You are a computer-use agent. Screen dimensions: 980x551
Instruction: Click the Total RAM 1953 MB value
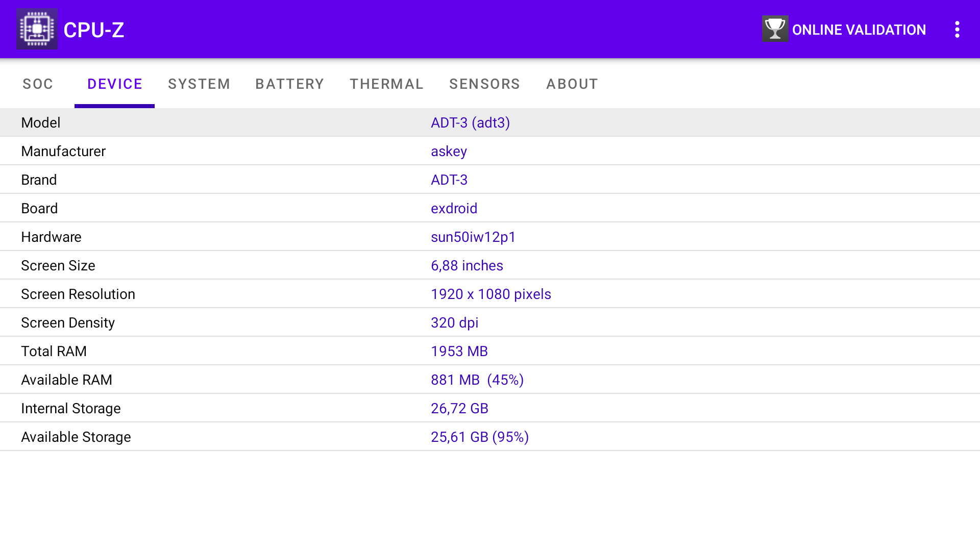[x=459, y=351]
